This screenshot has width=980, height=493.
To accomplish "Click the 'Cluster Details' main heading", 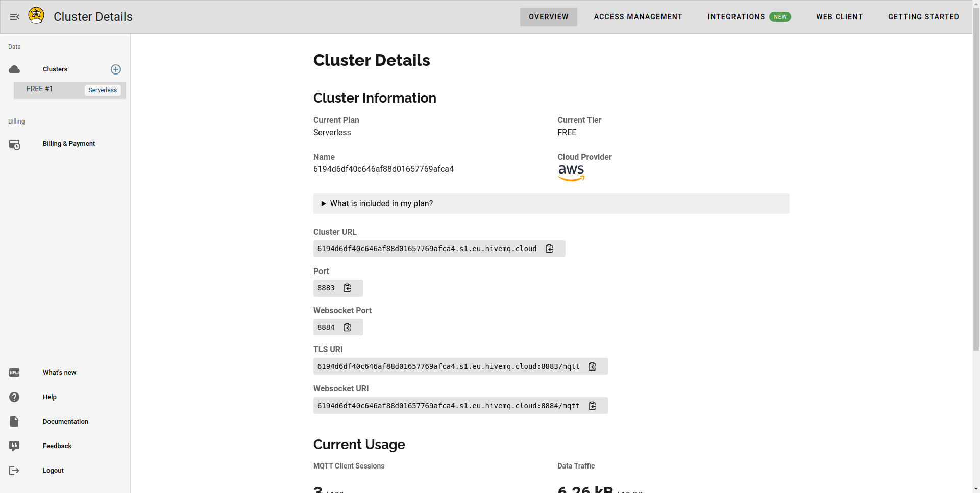I will (x=372, y=60).
